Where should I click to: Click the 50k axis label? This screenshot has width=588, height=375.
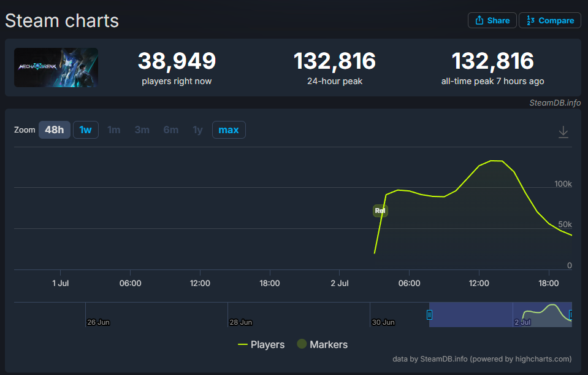pos(565,224)
